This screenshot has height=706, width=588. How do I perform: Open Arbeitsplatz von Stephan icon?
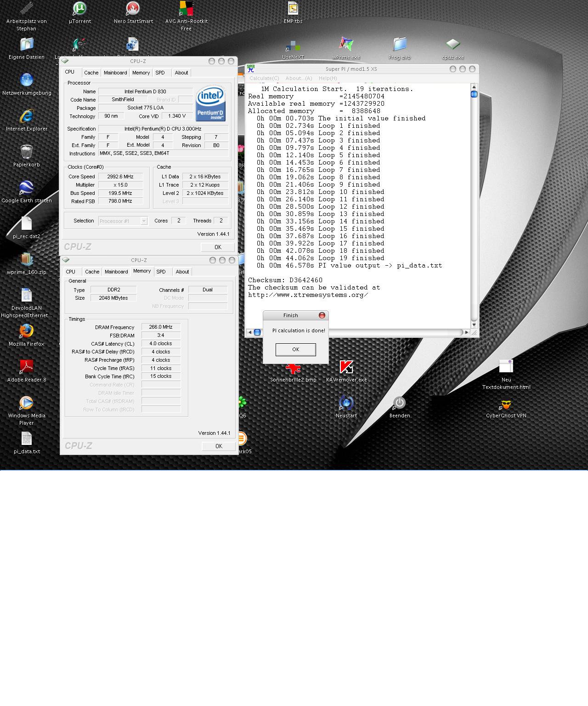tap(26, 16)
